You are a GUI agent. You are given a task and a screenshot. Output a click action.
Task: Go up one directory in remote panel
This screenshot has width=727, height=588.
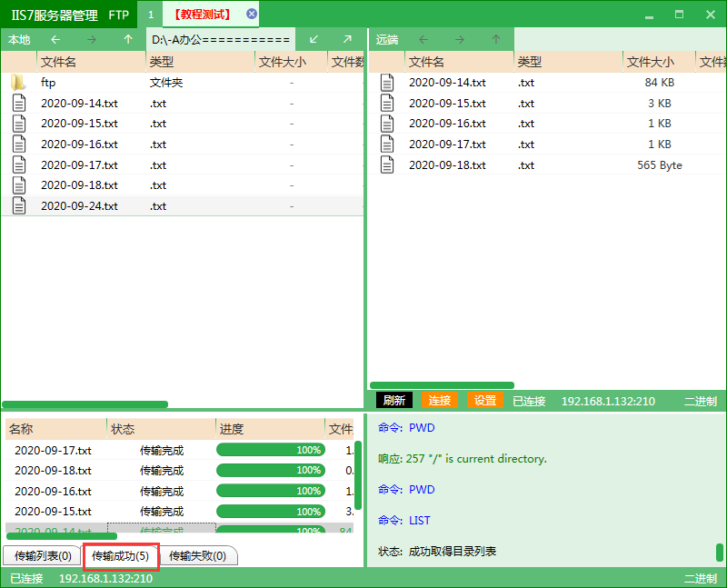[496, 39]
